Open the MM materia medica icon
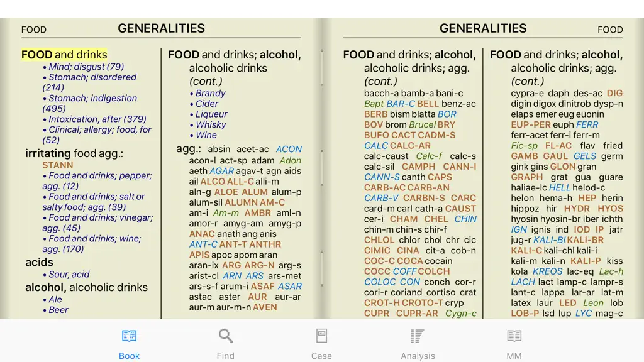This screenshot has width=644, height=362. (514, 336)
